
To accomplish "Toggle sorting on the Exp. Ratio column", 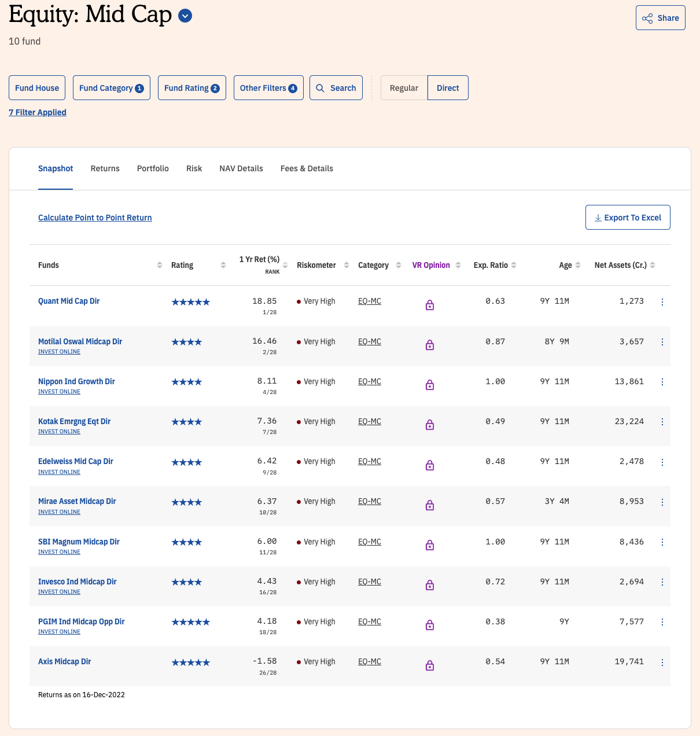I will (x=515, y=265).
